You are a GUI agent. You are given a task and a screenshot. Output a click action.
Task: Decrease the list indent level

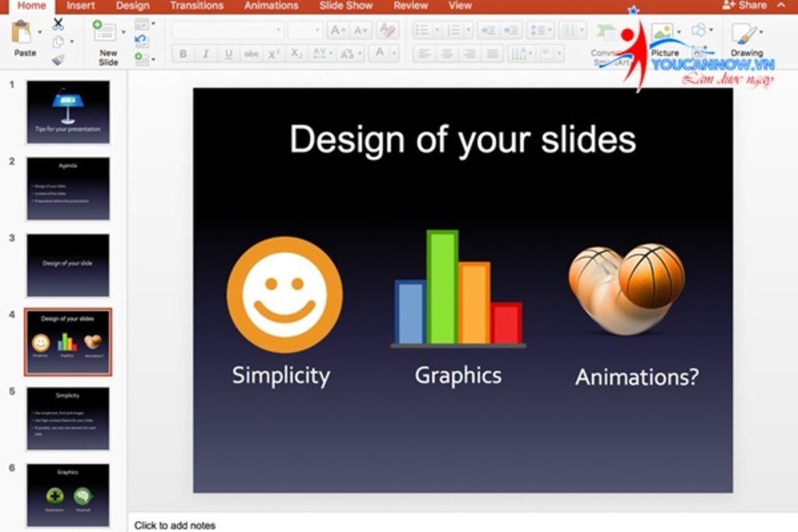[489, 30]
